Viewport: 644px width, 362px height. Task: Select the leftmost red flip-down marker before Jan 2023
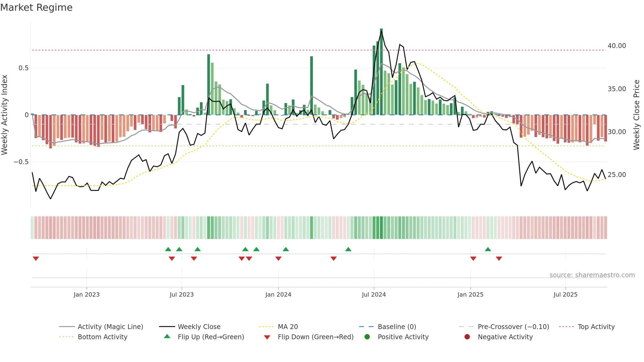[36, 258]
